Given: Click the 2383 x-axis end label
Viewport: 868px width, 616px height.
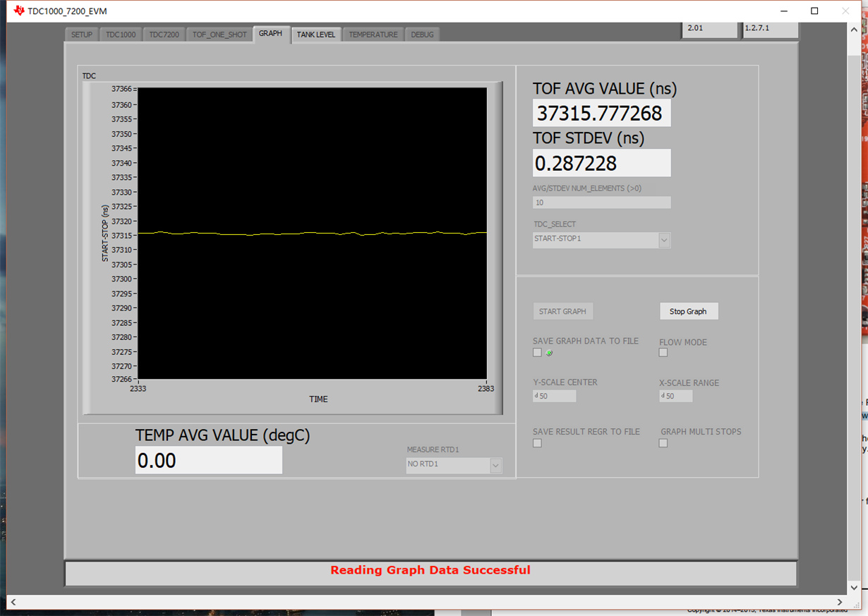Looking at the screenshot, I should pos(486,388).
